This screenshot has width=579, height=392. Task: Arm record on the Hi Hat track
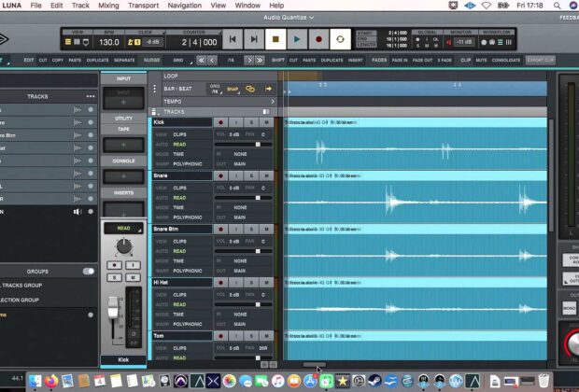coord(221,282)
